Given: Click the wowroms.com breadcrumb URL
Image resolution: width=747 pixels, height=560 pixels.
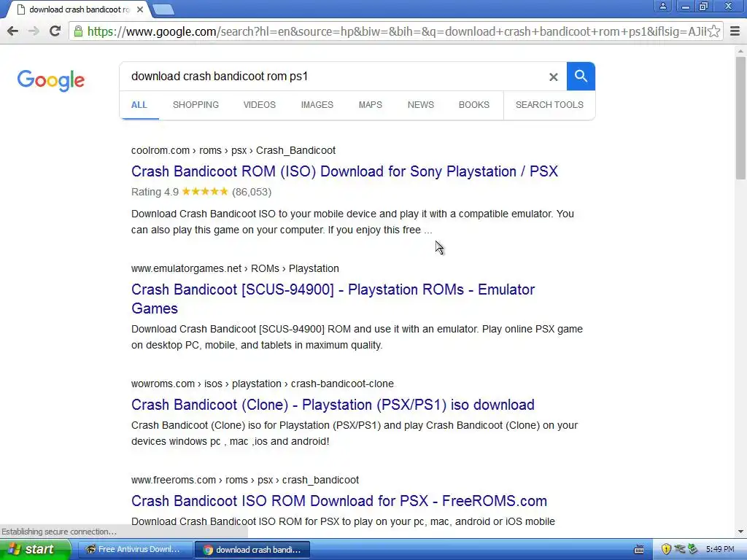Looking at the screenshot, I should click(x=263, y=384).
